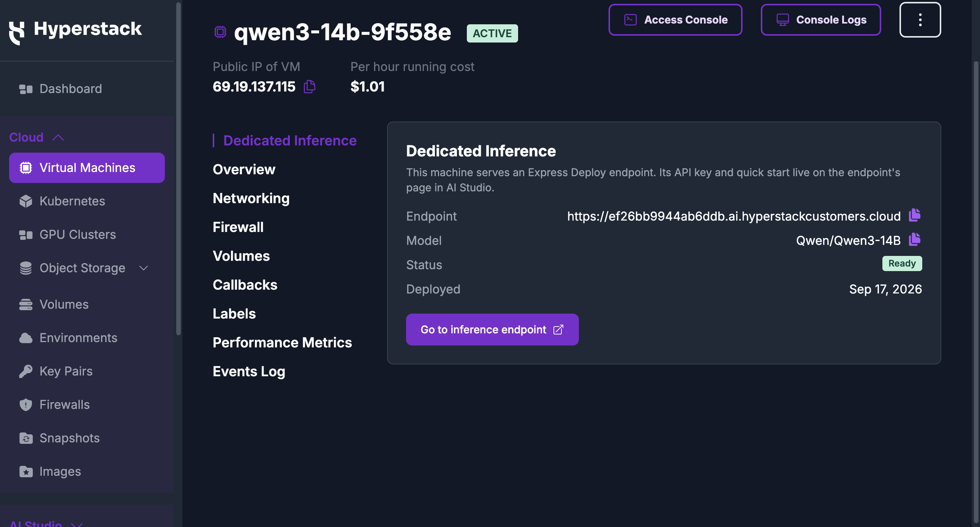Click the deployed date Sep 17, 2026
This screenshot has width=980, height=527.
(x=886, y=289)
